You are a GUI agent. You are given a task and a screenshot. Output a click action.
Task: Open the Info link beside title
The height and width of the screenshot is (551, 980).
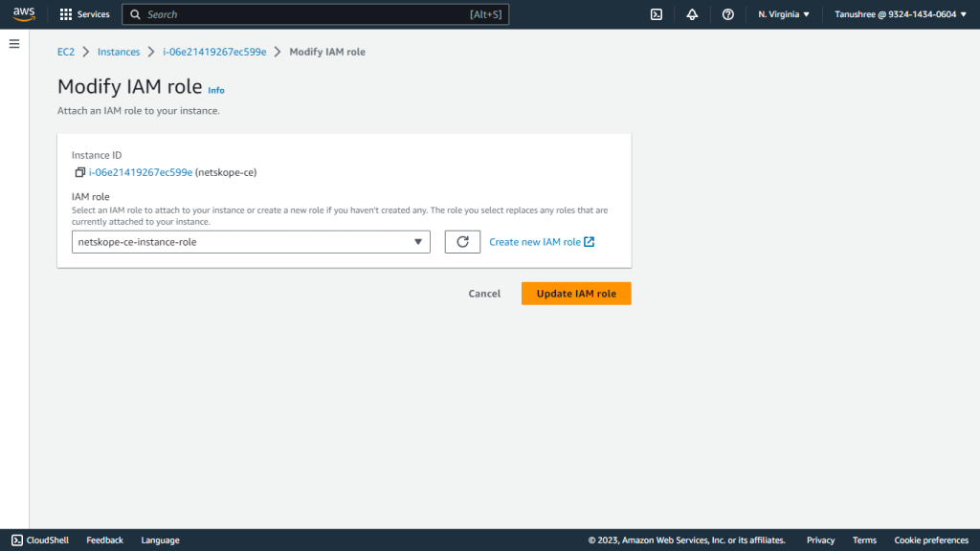pyautogui.click(x=216, y=91)
